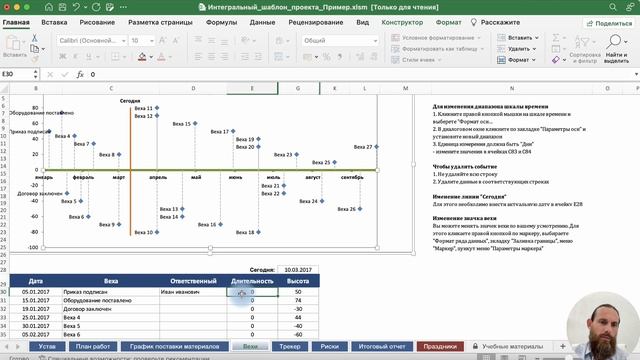The image size is (640, 360).
Task: Switch to the Рецензирование ribbon tab
Action: [316, 22]
